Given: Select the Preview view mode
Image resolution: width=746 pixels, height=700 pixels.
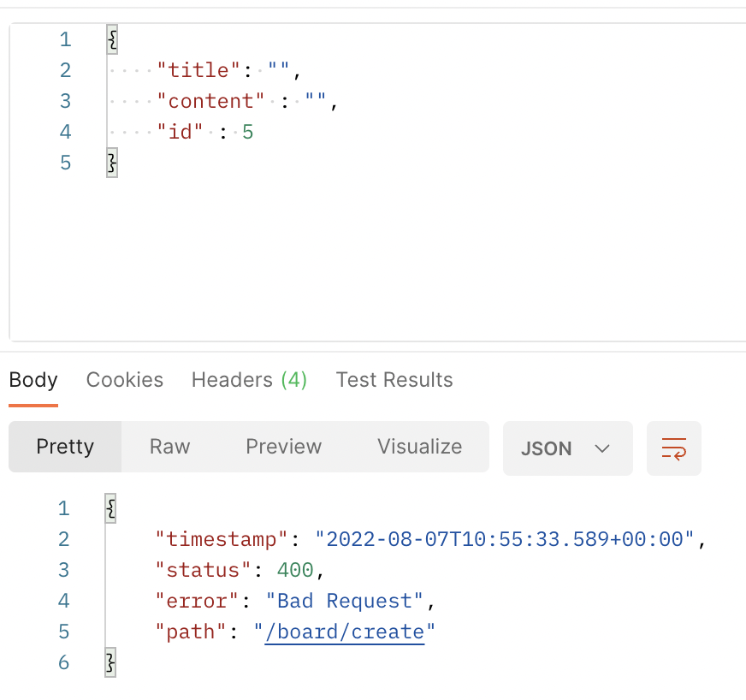Looking at the screenshot, I should 283,447.
